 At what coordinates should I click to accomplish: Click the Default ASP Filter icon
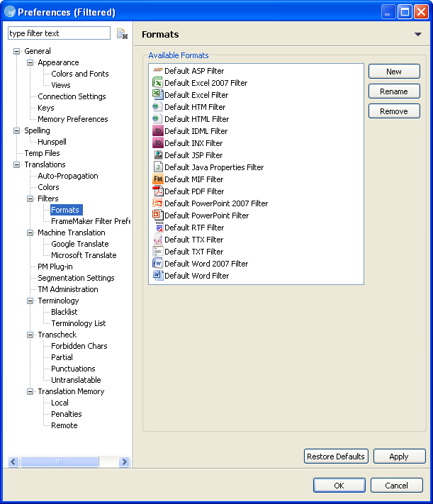tap(157, 70)
